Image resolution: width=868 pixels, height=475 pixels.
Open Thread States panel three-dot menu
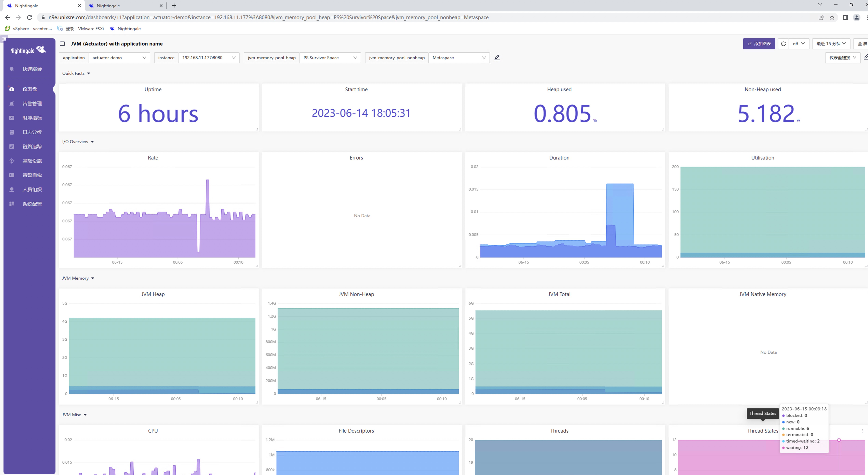click(x=863, y=431)
